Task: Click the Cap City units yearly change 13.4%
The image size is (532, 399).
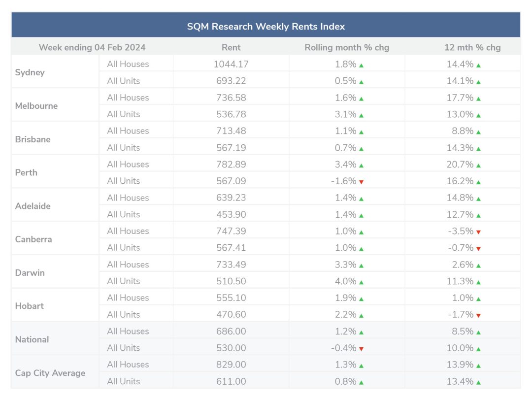Action: click(460, 381)
